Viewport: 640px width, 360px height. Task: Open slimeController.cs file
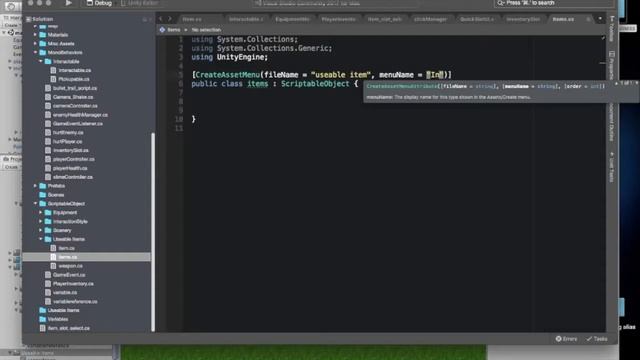[73, 177]
